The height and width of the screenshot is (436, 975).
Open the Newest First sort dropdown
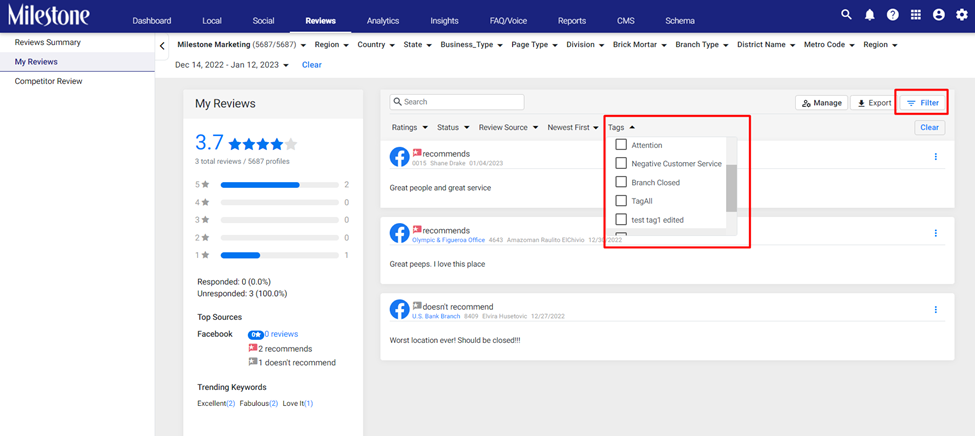click(573, 128)
